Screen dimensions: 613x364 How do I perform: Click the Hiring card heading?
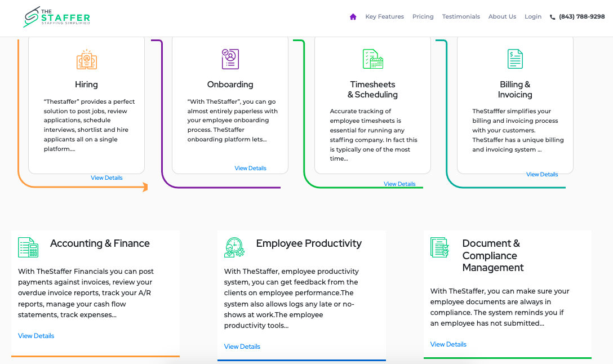click(86, 85)
